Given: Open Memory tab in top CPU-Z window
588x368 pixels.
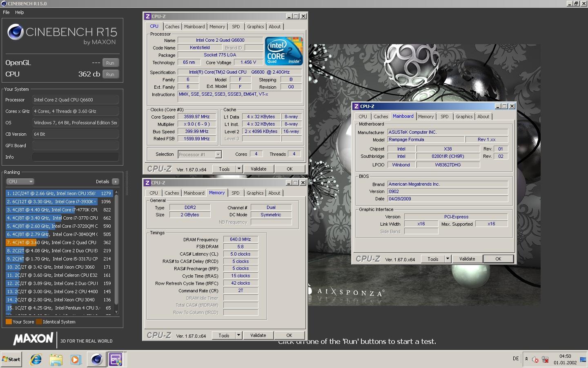Looking at the screenshot, I should pos(217,27).
